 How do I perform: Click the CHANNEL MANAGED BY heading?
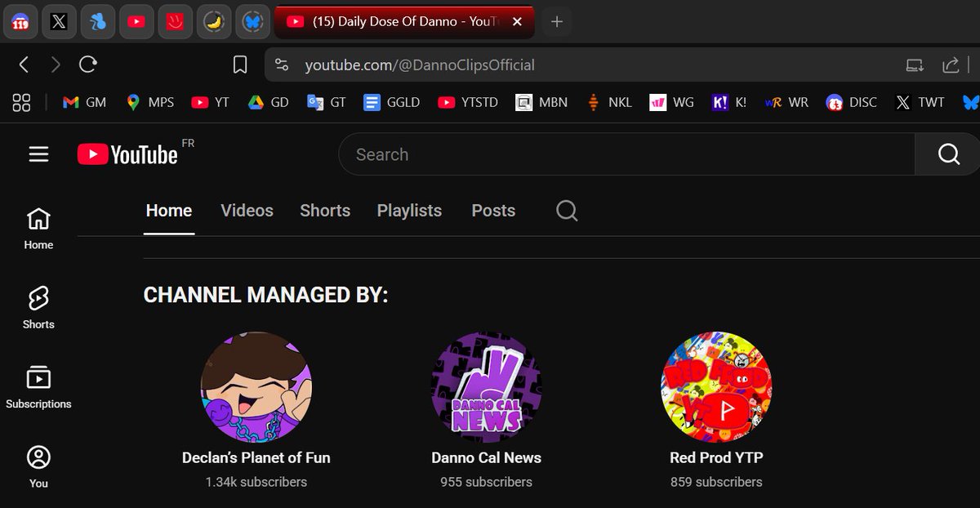coord(266,296)
